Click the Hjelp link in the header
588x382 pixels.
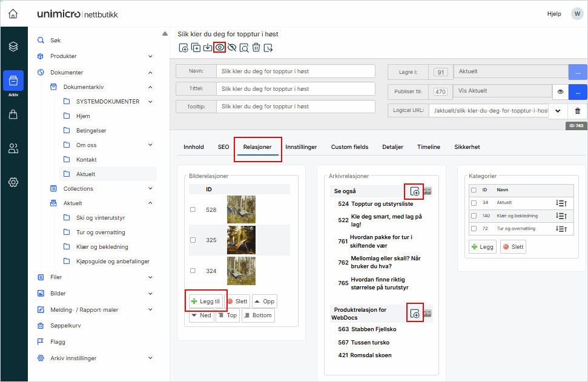[554, 14]
